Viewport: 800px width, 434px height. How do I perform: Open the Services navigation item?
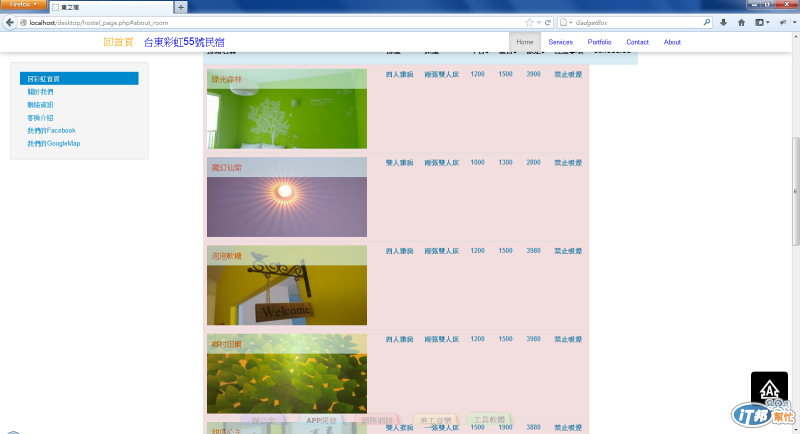560,42
